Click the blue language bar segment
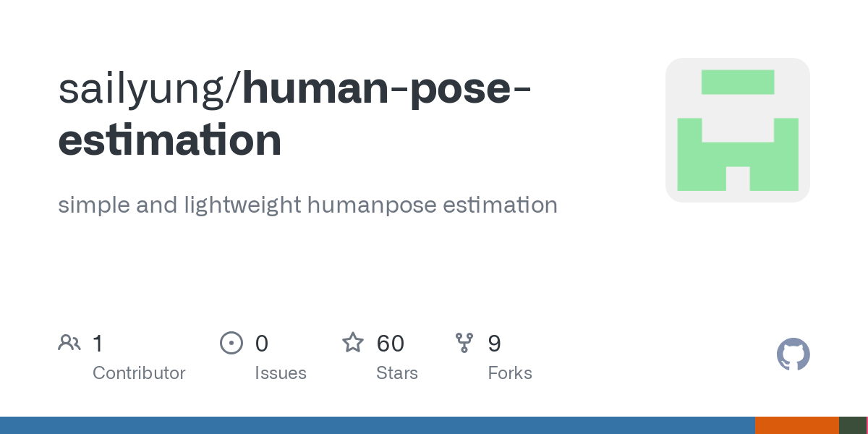Viewport: 868px width, 434px height. (x=378, y=425)
